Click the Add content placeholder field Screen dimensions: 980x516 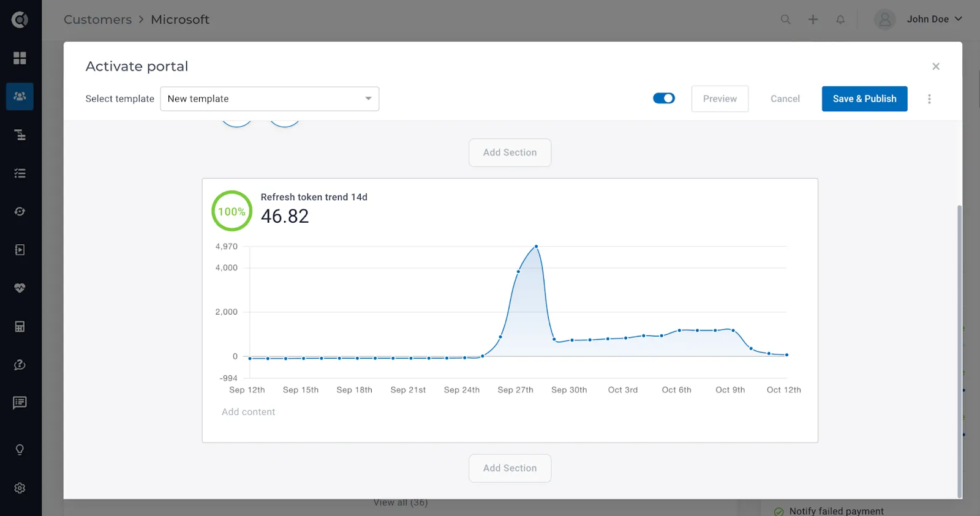point(248,412)
